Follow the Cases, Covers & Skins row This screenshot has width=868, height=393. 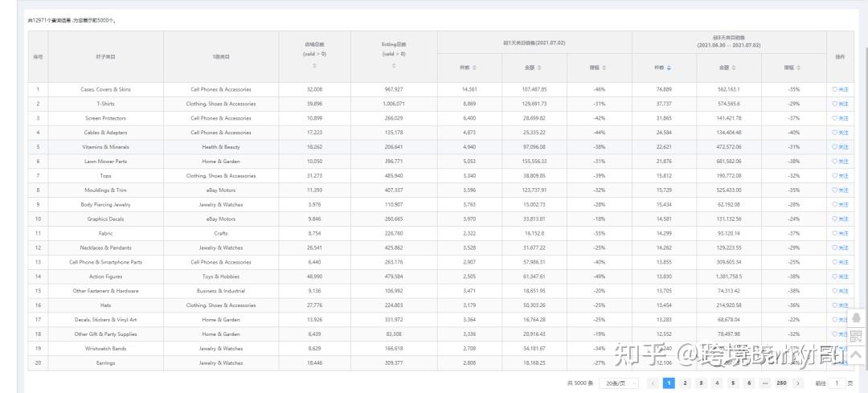(840, 89)
